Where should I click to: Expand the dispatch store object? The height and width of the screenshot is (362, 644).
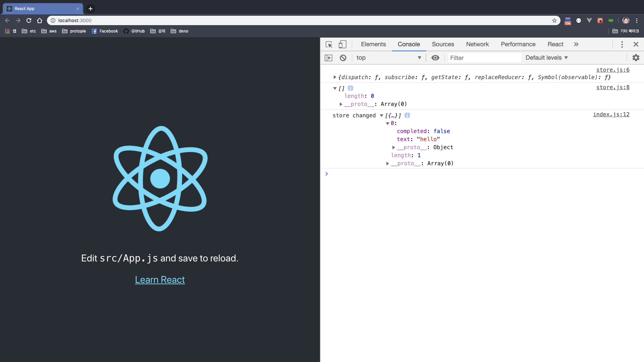click(335, 77)
